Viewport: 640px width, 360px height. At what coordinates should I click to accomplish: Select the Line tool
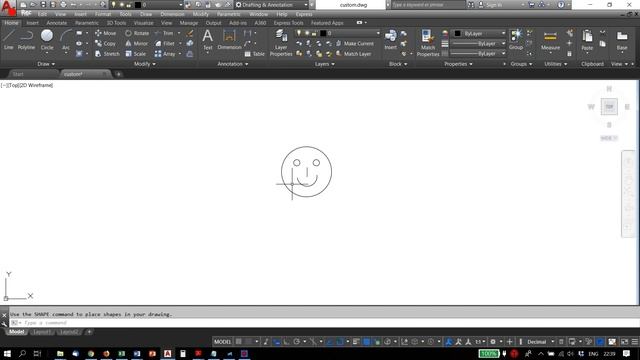[x=9, y=40]
